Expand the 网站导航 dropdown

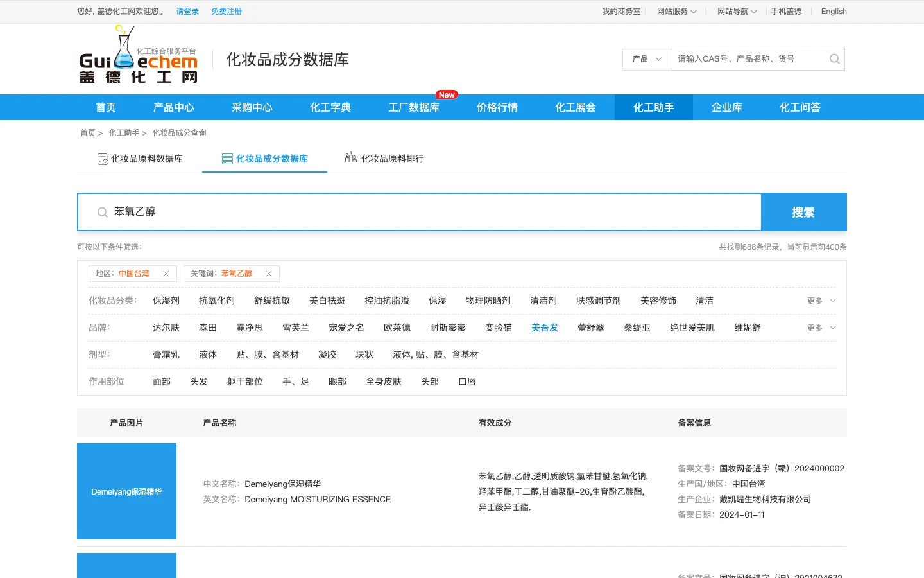point(737,12)
